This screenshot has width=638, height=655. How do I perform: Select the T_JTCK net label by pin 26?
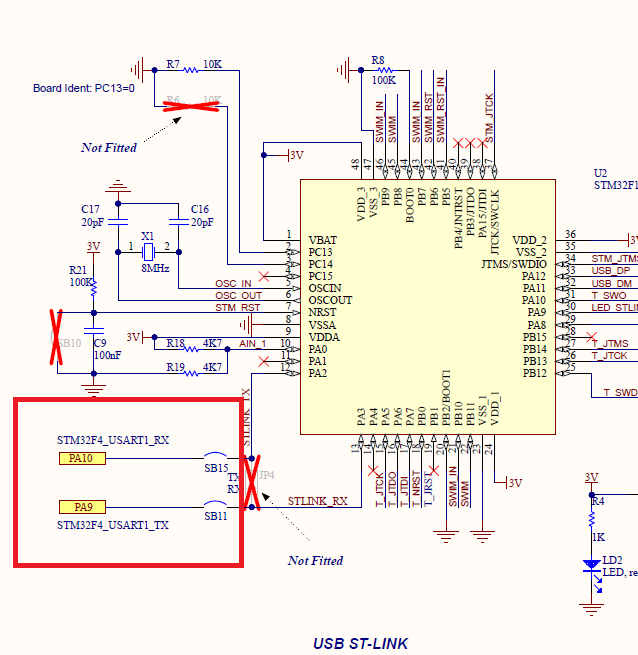pyautogui.click(x=609, y=355)
